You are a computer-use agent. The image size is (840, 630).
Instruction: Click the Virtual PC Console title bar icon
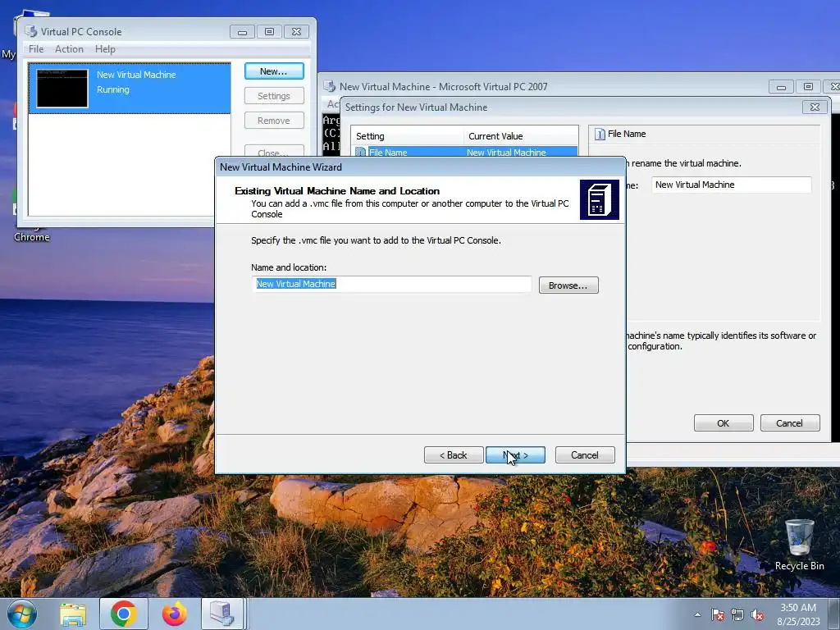tap(31, 32)
